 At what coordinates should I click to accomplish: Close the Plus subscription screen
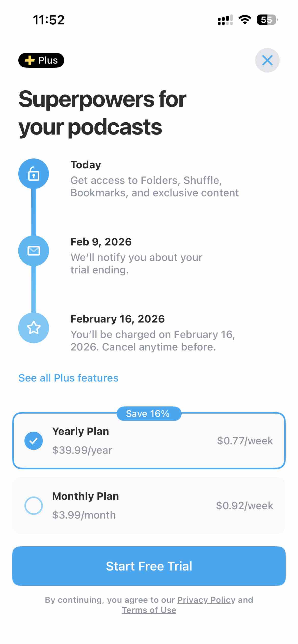point(267,60)
